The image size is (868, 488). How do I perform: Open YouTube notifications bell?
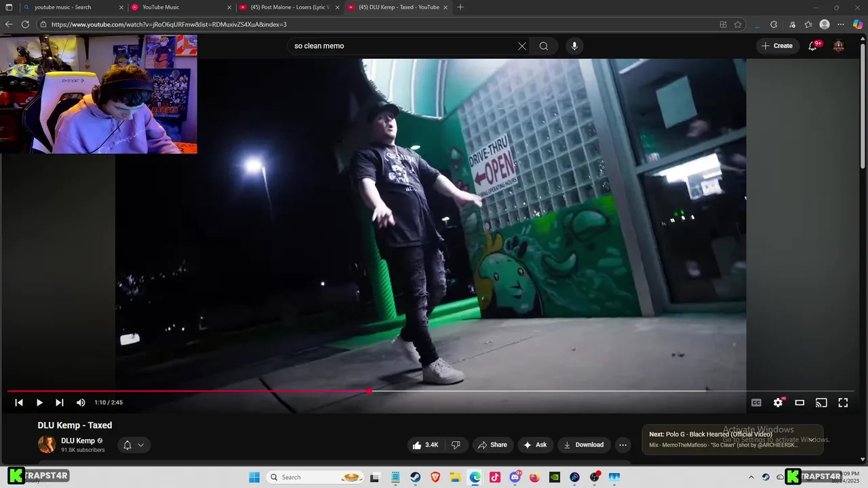point(812,46)
